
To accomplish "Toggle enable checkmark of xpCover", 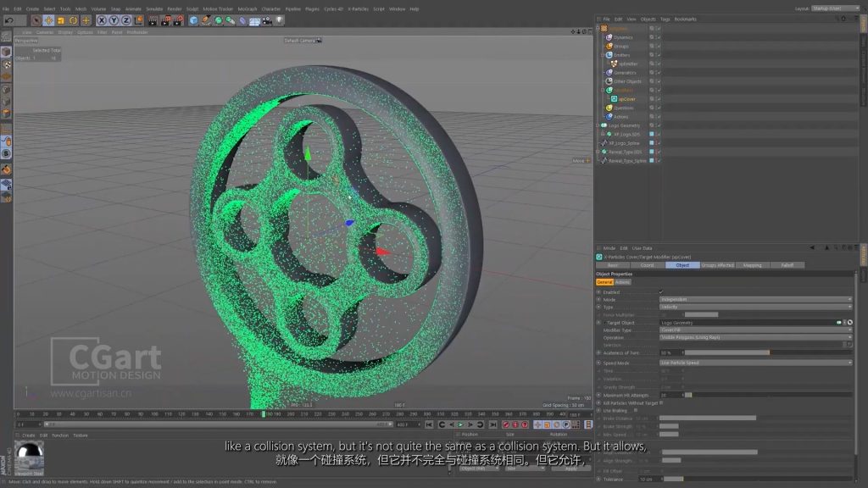I will 658,99.
